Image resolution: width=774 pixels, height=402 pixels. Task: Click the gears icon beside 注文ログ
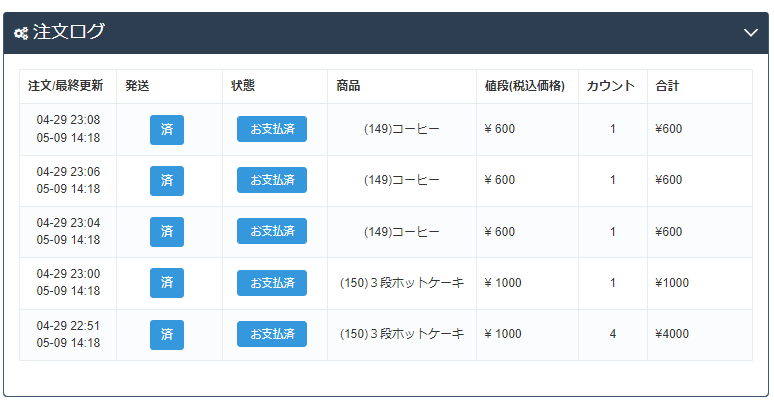pyautogui.click(x=21, y=33)
